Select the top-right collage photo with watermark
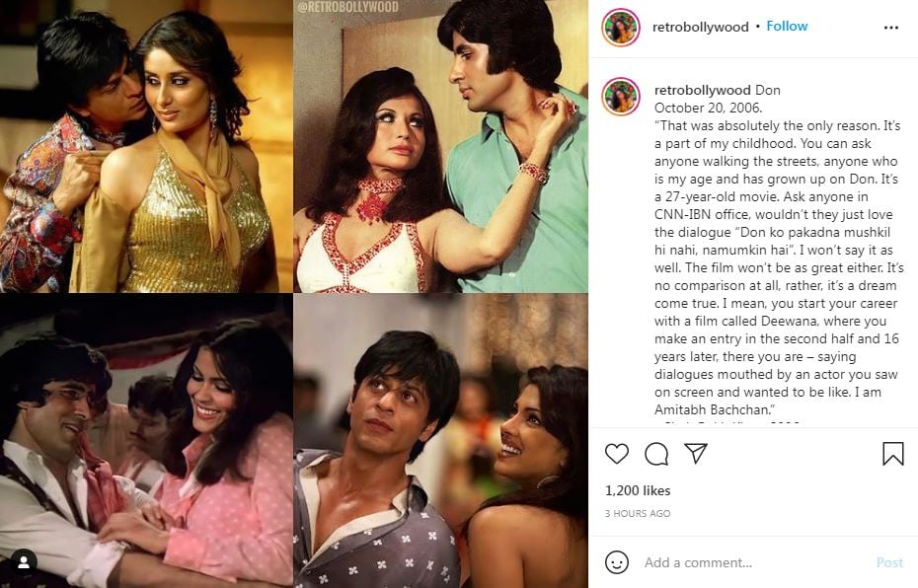 pyautogui.click(x=441, y=146)
